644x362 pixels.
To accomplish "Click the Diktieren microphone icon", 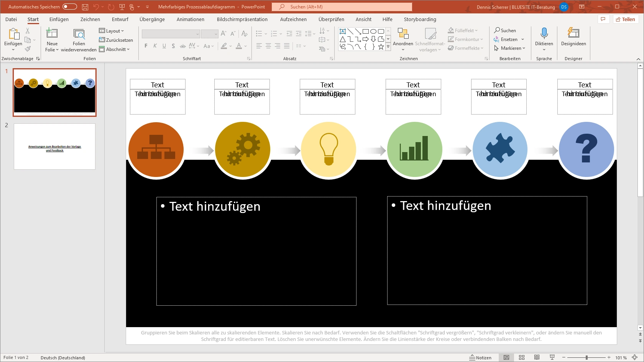I will [544, 33].
